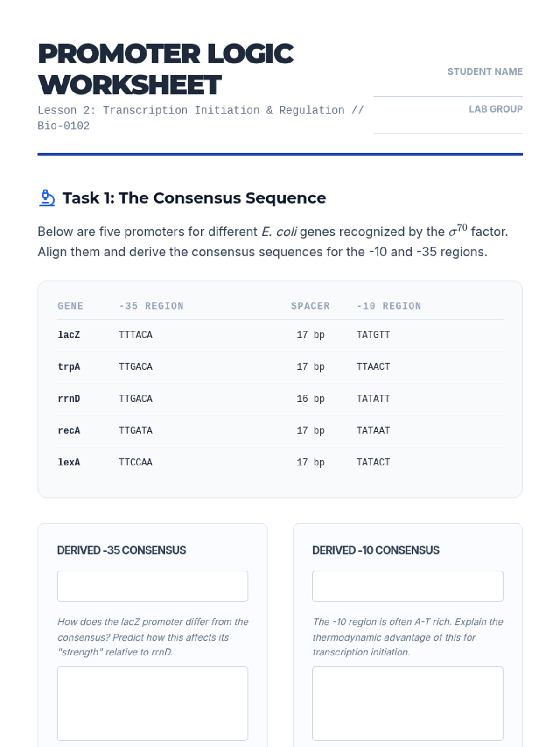Click the -35 REGION column header
The image size is (560, 747).
coord(151,306)
